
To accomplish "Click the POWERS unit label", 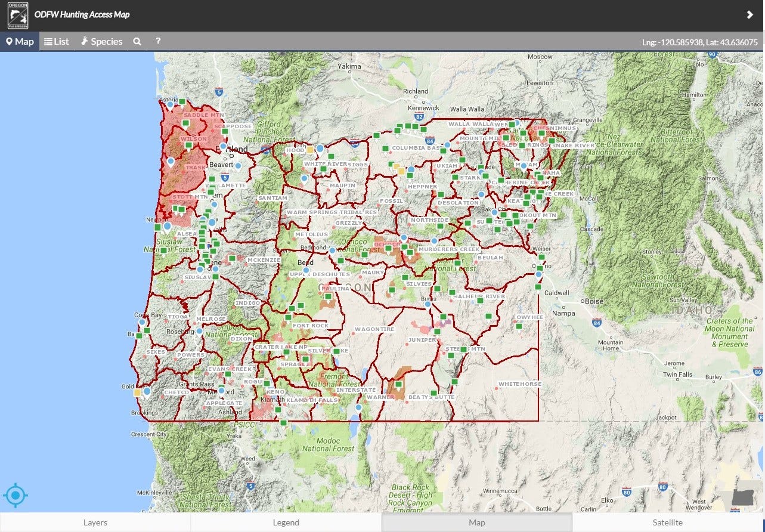I will click(190, 355).
